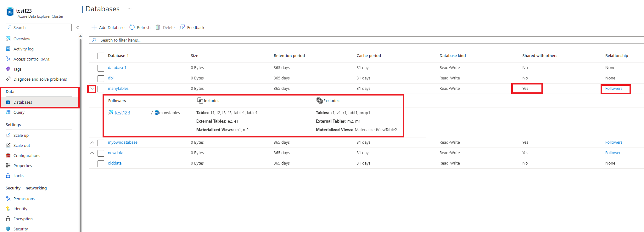
Task: Click the Shared with others column header
Action: coord(540,56)
